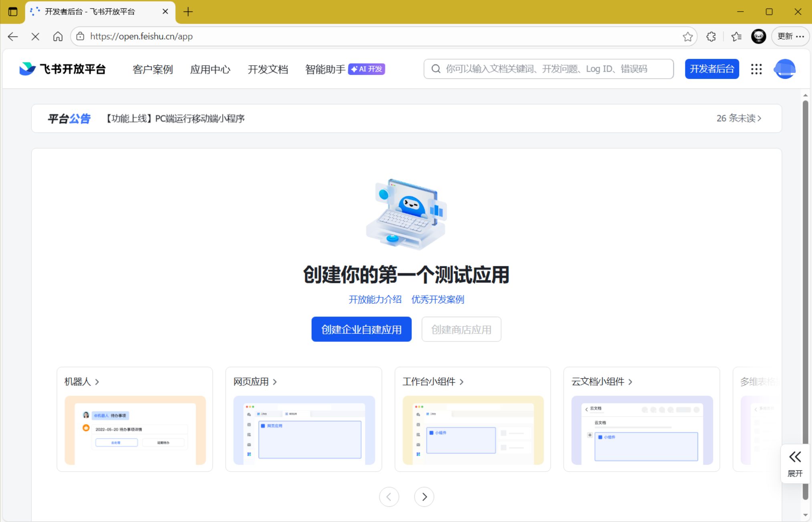Viewport: 812px width, 522px height.
Task: Open the browser favorites list icon
Action: (736, 36)
